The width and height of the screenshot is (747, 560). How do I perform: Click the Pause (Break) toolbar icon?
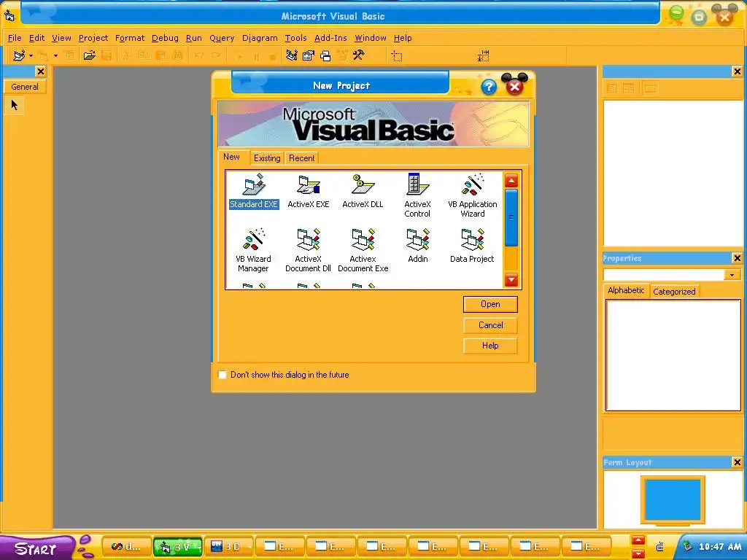click(x=256, y=57)
